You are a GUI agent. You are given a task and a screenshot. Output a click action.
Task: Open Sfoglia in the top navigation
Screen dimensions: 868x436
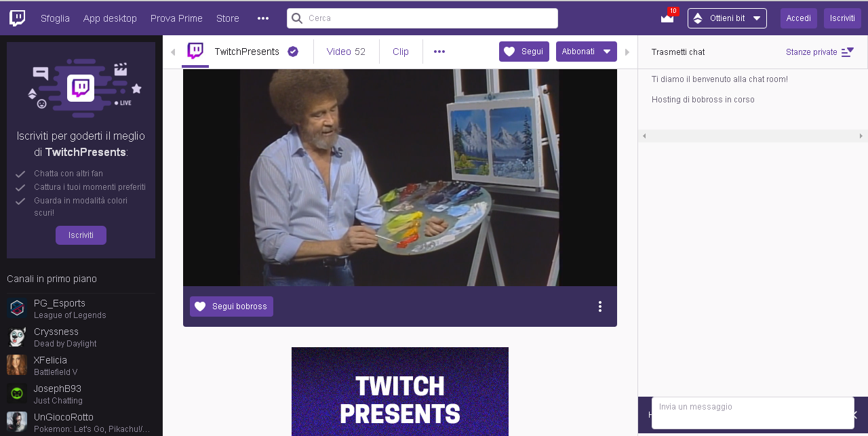(x=55, y=18)
